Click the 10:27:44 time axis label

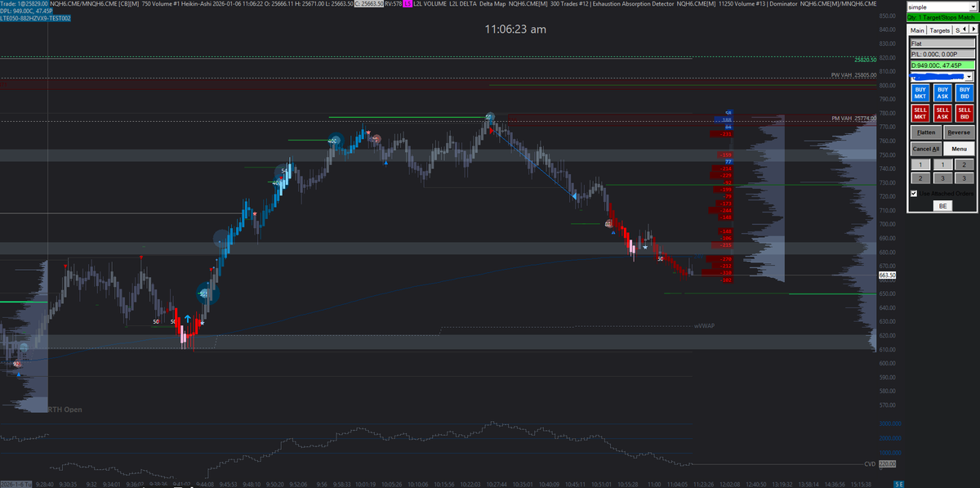tap(497, 484)
